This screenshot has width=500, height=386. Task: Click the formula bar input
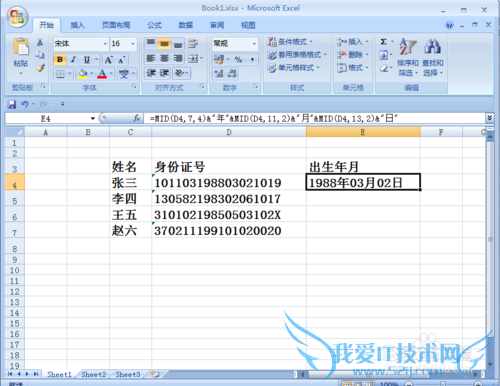[314, 118]
